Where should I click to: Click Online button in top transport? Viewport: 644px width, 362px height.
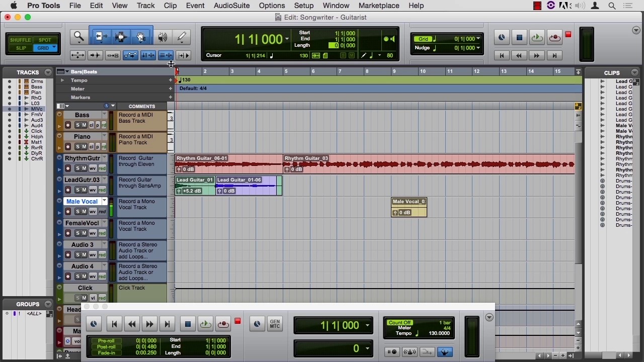pos(502,38)
